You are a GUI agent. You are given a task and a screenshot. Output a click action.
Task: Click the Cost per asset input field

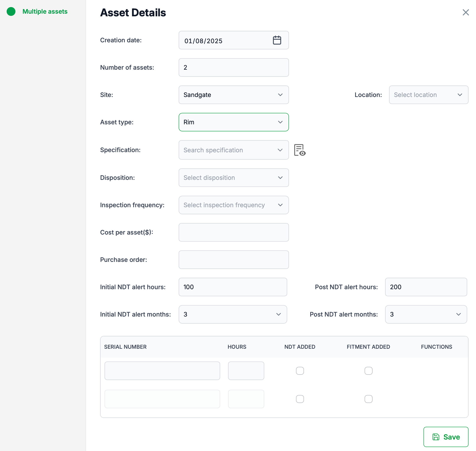pos(233,232)
